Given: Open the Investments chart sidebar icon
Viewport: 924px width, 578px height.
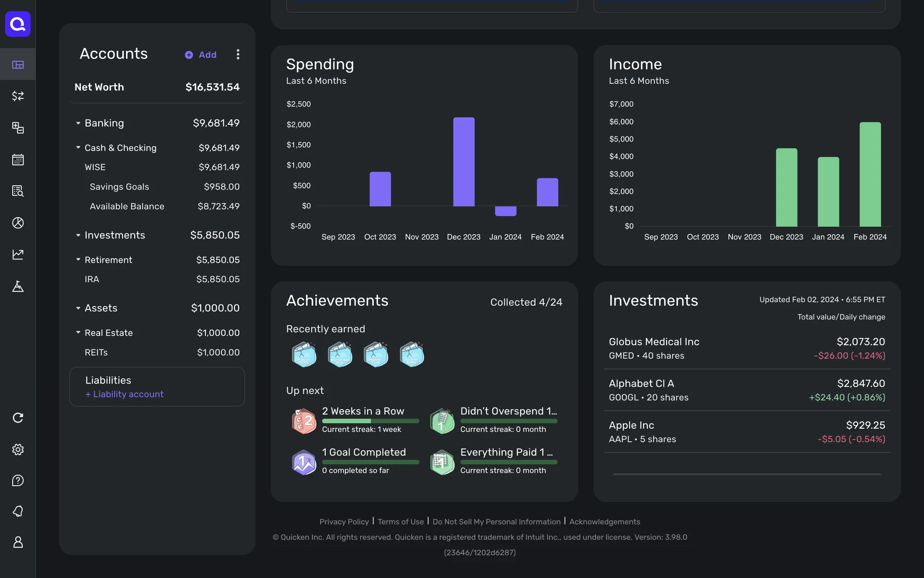Looking at the screenshot, I should coord(18,254).
